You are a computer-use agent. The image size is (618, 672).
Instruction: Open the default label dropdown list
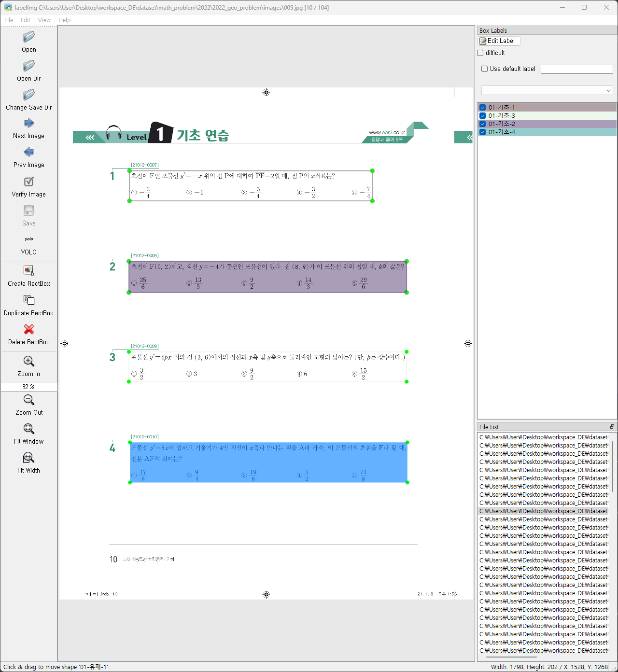[608, 90]
